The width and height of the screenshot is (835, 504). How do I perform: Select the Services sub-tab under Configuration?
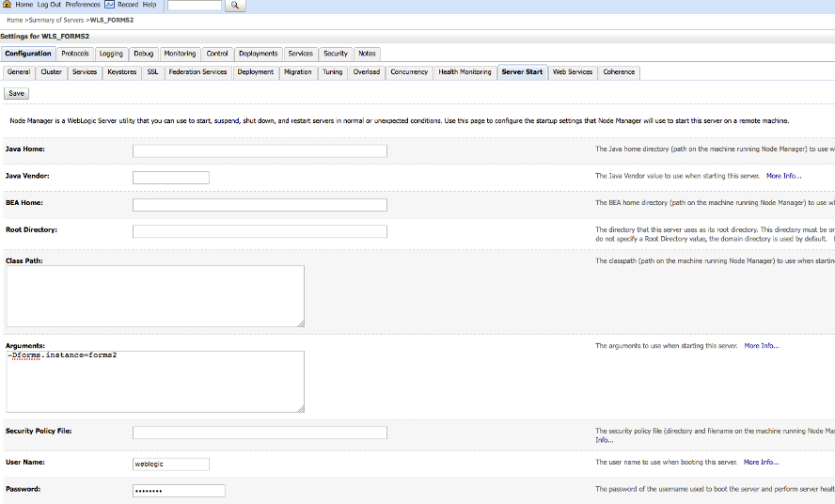point(85,72)
